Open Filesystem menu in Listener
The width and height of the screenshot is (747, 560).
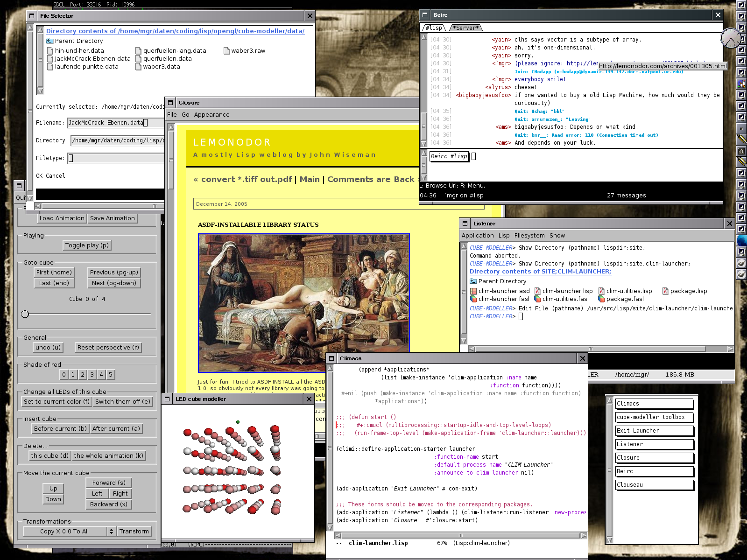pyautogui.click(x=529, y=236)
